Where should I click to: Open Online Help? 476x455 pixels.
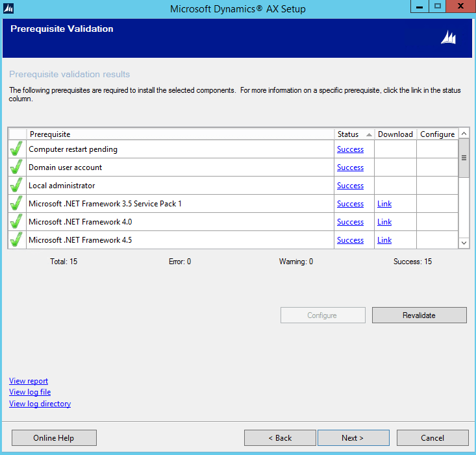pyautogui.click(x=54, y=437)
